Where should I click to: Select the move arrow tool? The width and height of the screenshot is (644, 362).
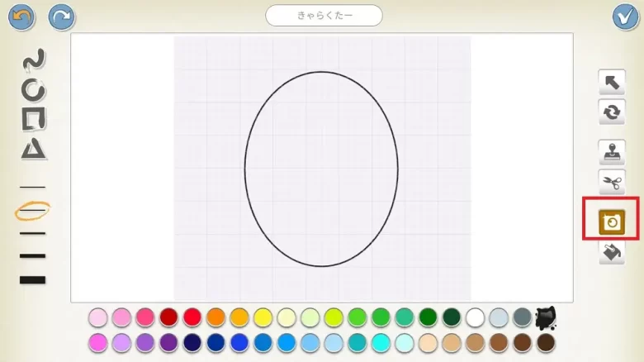click(x=611, y=82)
